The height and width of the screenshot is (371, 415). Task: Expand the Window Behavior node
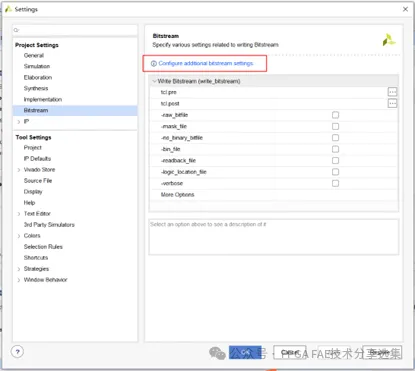[19, 280]
